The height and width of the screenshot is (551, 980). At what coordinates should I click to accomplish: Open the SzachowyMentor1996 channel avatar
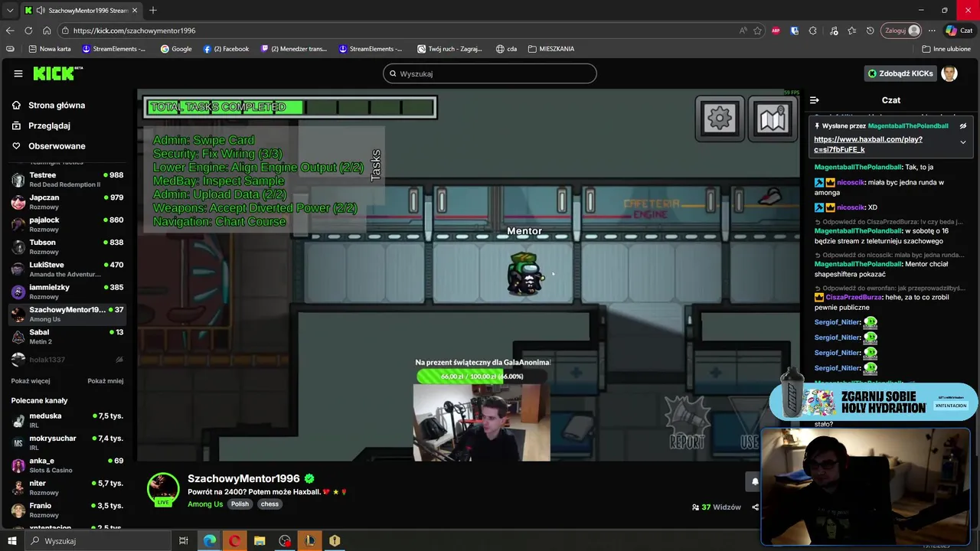tap(163, 490)
